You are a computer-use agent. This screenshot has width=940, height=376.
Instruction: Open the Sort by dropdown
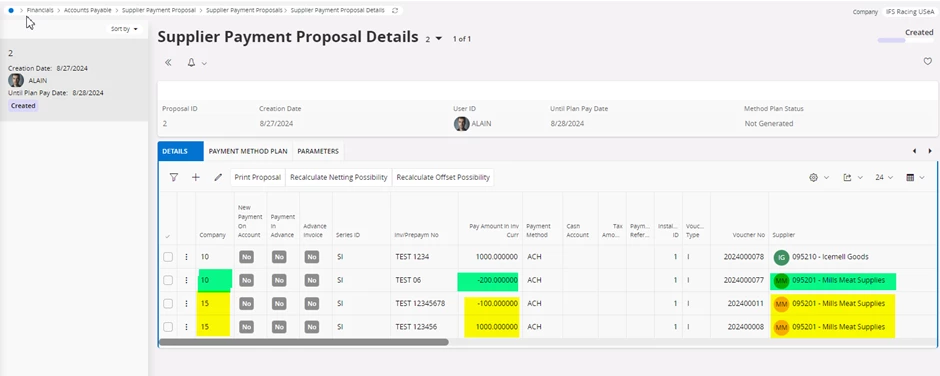(x=124, y=29)
